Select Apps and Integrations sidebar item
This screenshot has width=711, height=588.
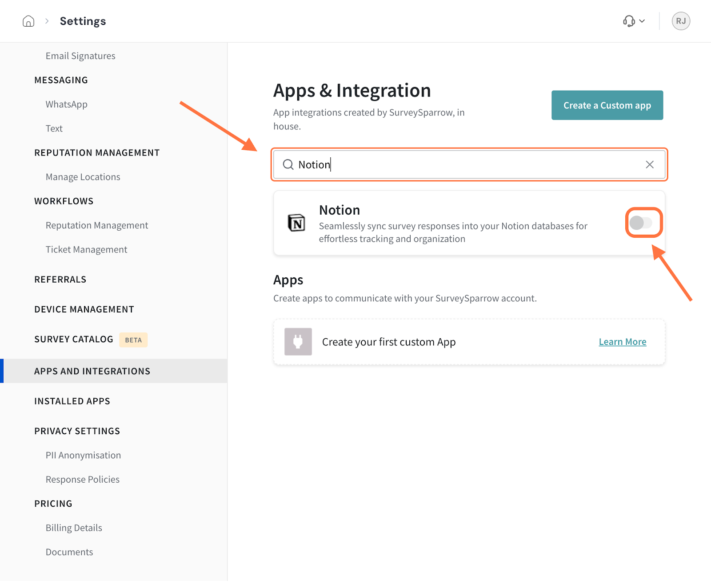coord(92,371)
